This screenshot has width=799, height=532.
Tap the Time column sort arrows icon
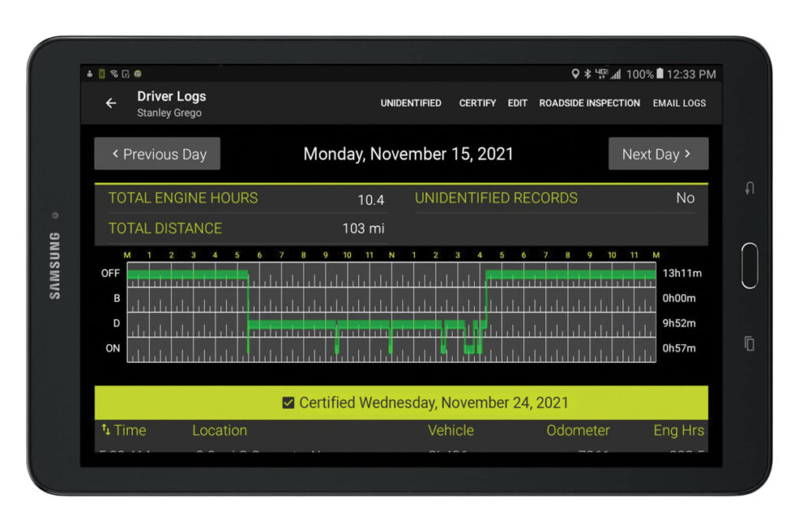[106, 430]
